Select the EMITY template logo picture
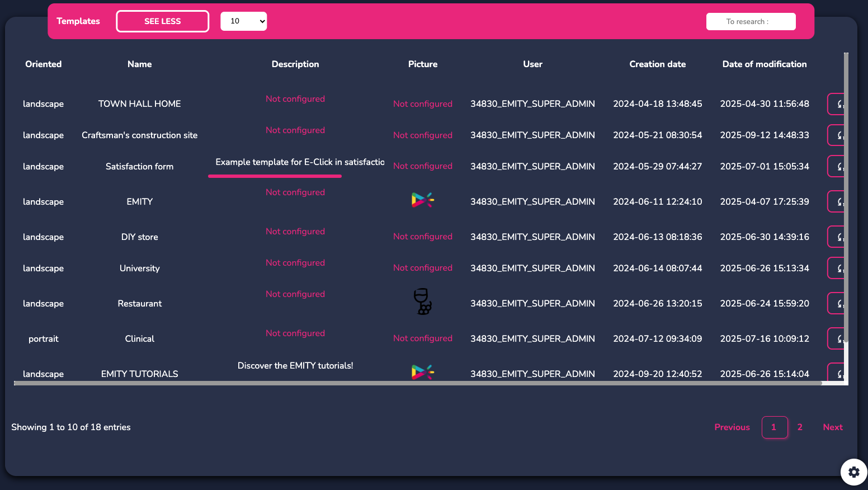Image resolution: width=868 pixels, height=490 pixels. 422,200
